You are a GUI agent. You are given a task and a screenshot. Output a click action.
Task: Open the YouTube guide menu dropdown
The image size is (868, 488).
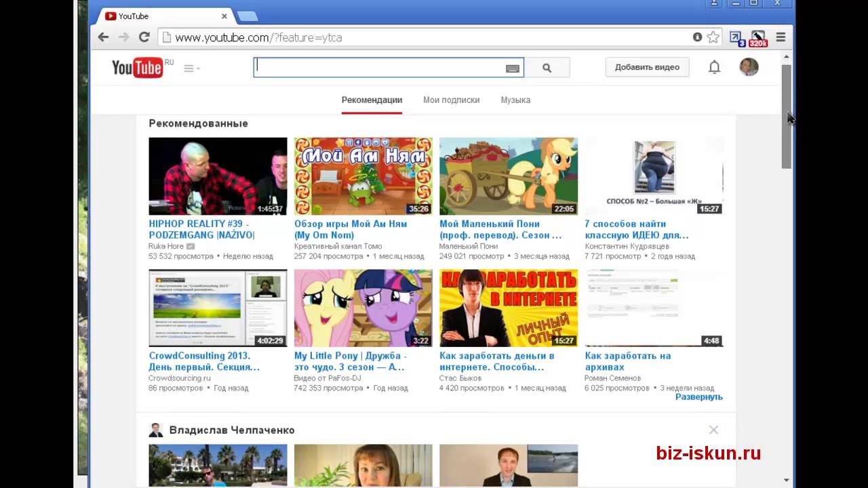(x=192, y=68)
